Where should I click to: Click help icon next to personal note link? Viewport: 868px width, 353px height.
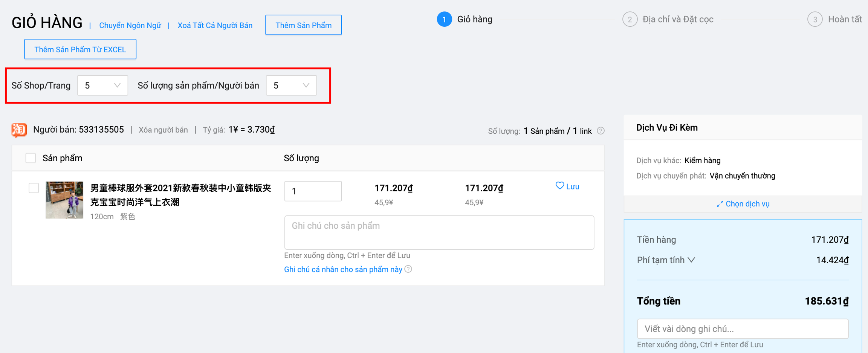(x=408, y=269)
